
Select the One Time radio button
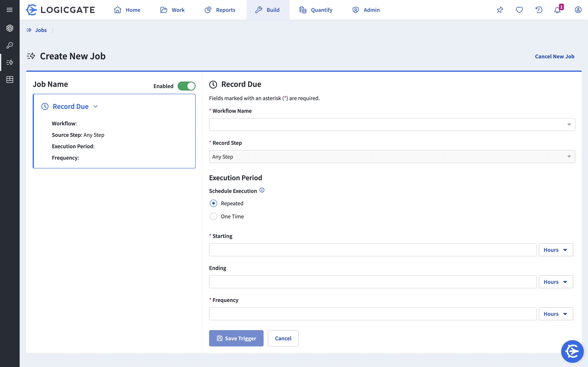(213, 216)
